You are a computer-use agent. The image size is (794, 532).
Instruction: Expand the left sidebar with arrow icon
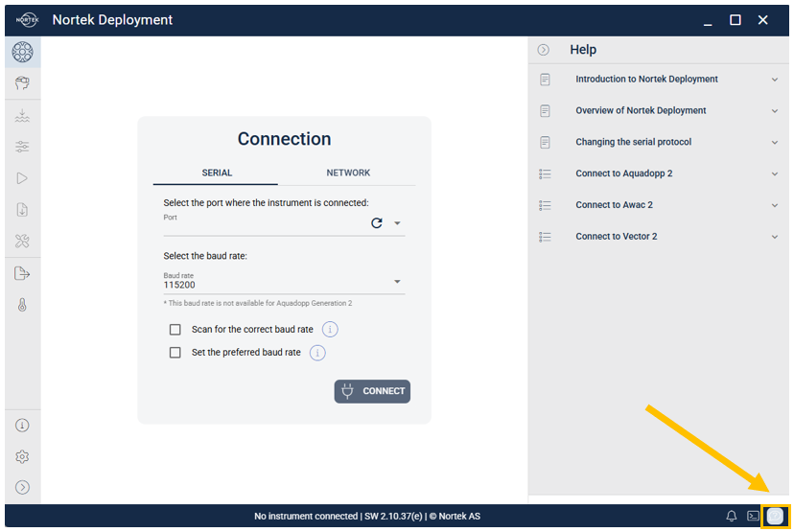(22, 487)
